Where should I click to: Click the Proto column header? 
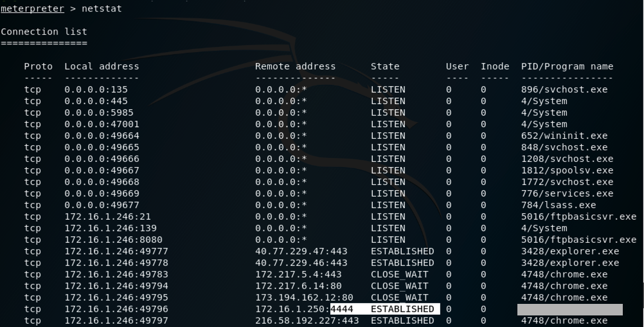point(38,66)
